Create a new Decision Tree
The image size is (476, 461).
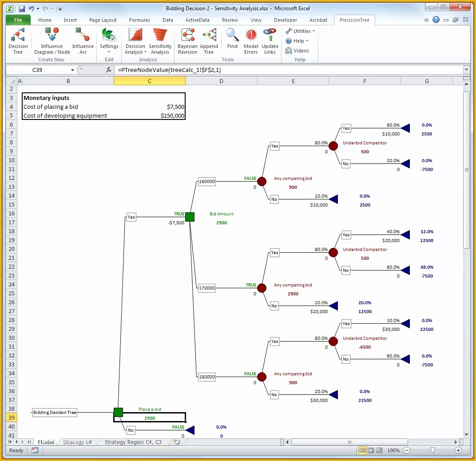(x=18, y=41)
